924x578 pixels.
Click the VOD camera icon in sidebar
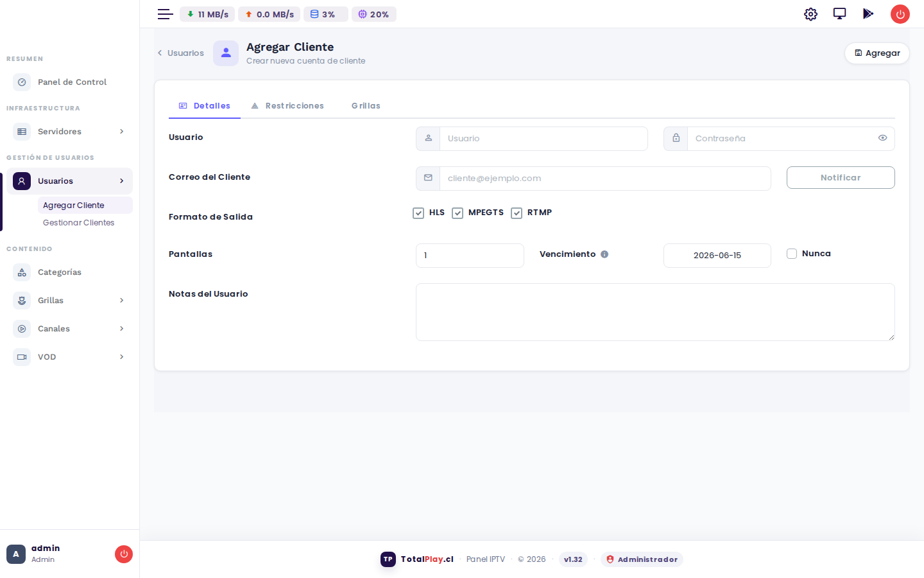point(22,357)
